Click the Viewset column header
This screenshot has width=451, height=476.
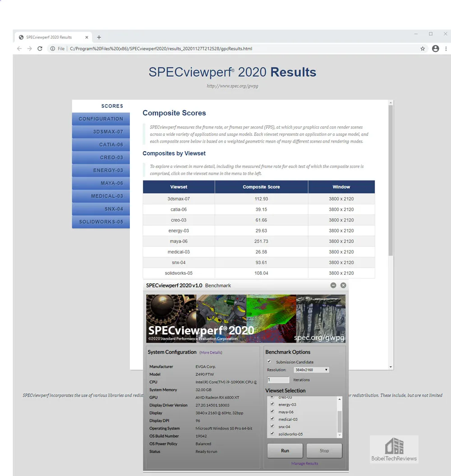pyautogui.click(x=179, y=187)
